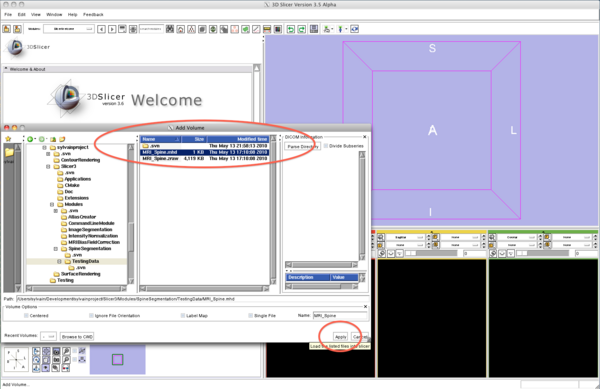
Task: Click the undo icon in the toolbar
Action: pyautogui.click(x=291, y=29)
